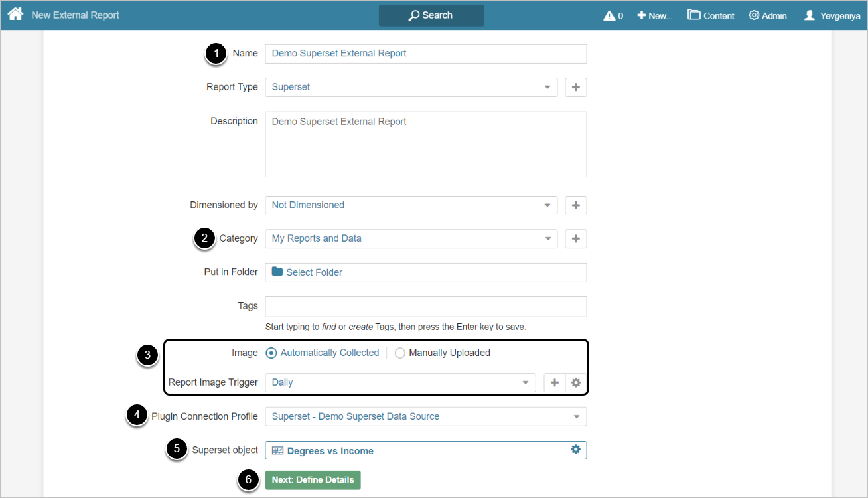Add a new Report Image Trigger
Viewport: 868px width, 498px height.
pos(555,382)
